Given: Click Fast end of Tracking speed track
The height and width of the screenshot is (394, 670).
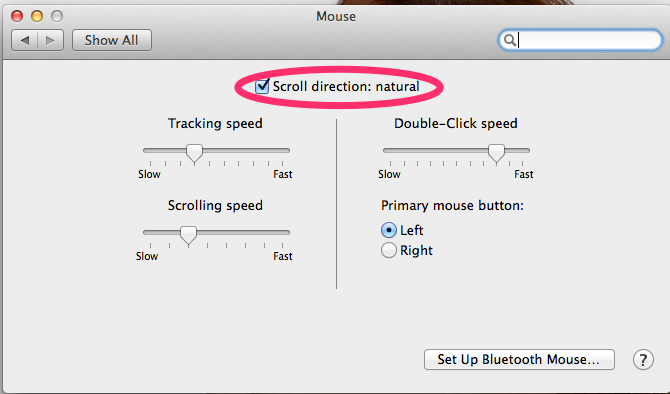Looking at the screenshot, I should click(286, 150).
